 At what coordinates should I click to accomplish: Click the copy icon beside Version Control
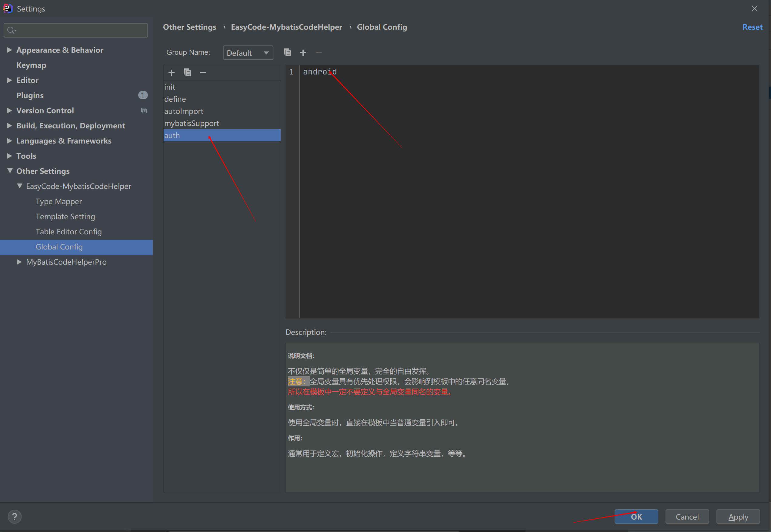pyautogui.click(x=144, y=110)
